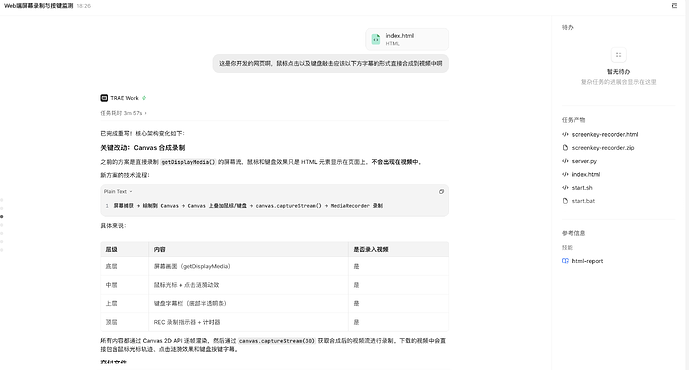Open screenkey-recorder.html from task outputs
689x370 pixels.
click(605, 134)
